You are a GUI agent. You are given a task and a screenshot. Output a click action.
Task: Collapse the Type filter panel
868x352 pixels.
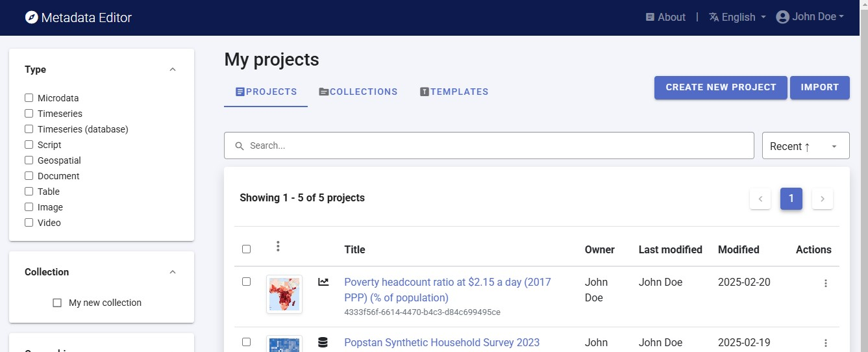point(172,69)
